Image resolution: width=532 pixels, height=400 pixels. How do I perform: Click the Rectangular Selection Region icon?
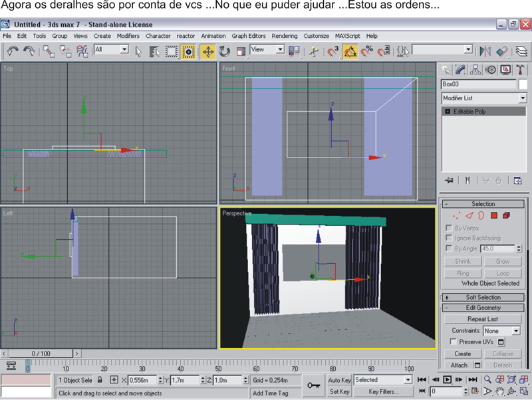click(x=172, y=52)
